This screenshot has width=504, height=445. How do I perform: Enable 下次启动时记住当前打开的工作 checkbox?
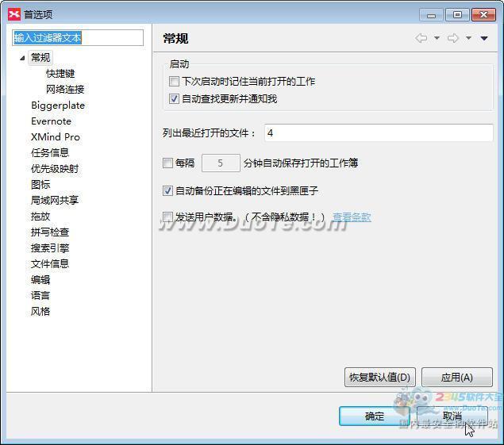pyautogui.click(x=175, y=82)
